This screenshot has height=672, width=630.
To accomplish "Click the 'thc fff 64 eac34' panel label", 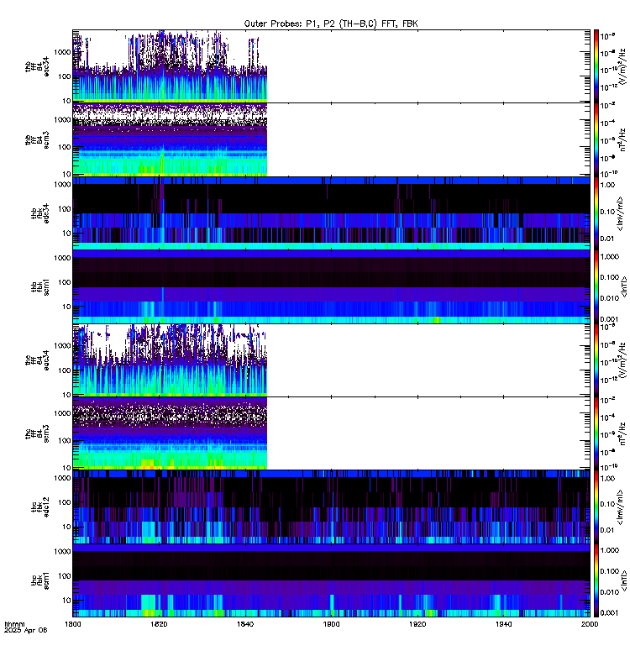I will (37, 360).
